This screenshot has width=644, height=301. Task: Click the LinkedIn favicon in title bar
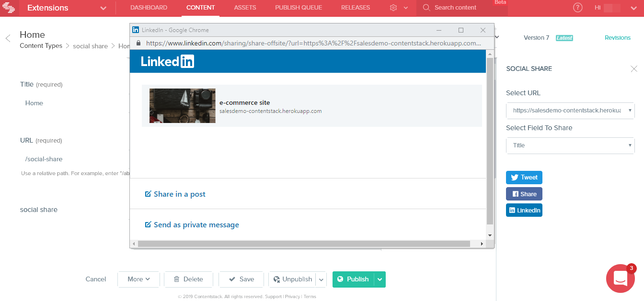pyautogui.click(x=136, y=30)
